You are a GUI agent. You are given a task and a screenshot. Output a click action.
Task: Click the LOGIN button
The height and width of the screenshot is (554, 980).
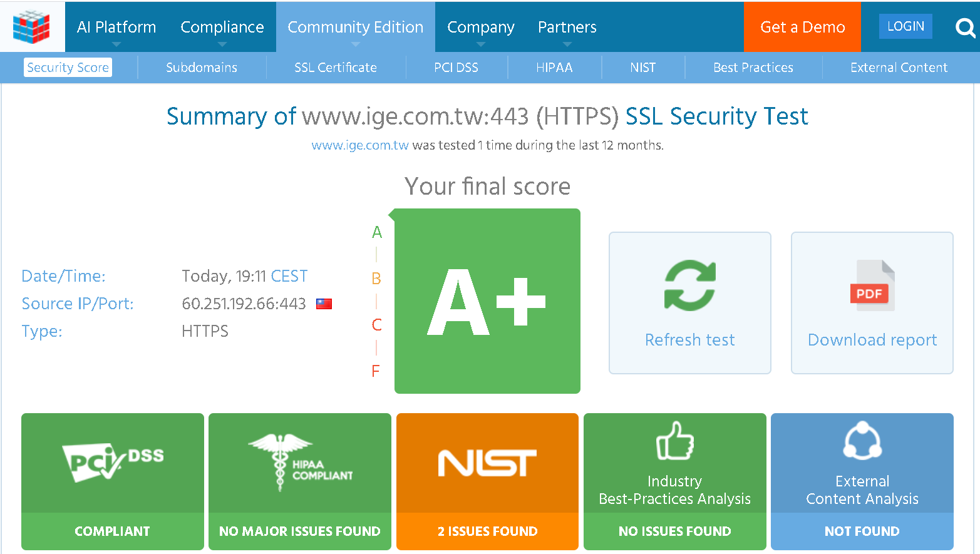pyautogui.click(x=905, y=26)
